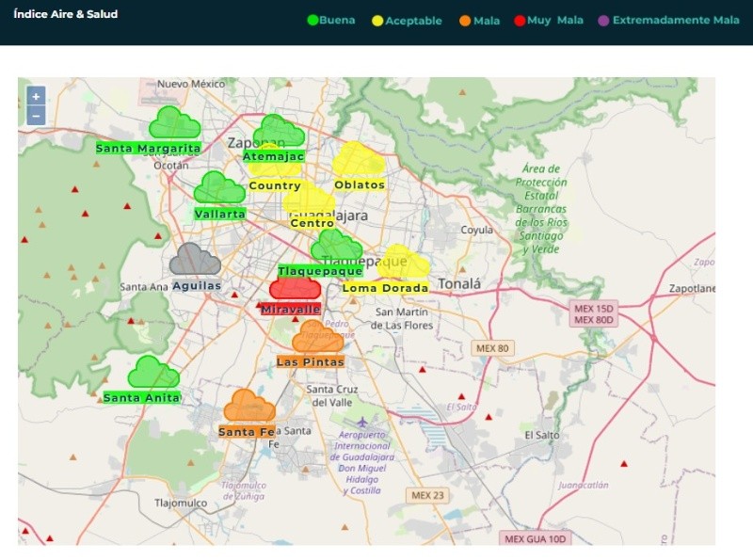This screenshot has width=753, height=560.
Task: Click the red Miravalle cloud icon
Action: [294, 287]
